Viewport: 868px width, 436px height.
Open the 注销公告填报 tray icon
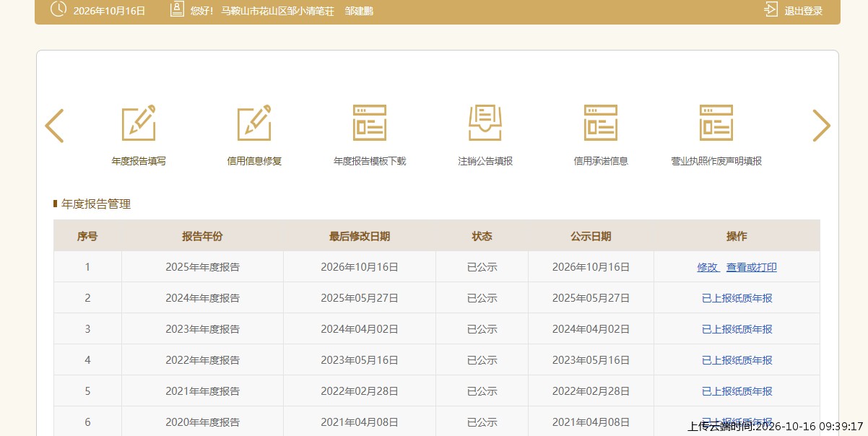click(485, 123)
